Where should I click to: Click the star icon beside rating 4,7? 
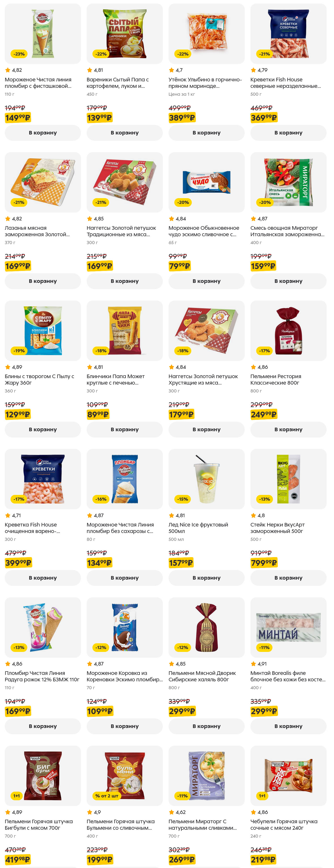click(171, 70)
